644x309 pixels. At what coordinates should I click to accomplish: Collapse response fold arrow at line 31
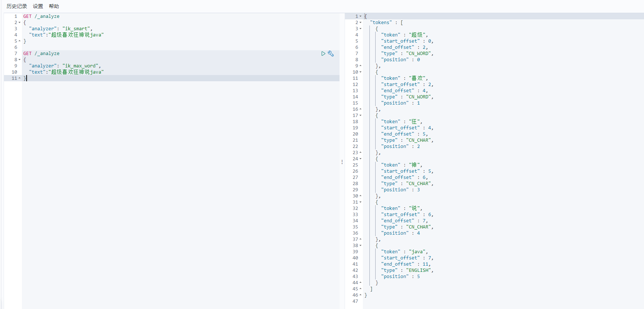click(361, 202)
